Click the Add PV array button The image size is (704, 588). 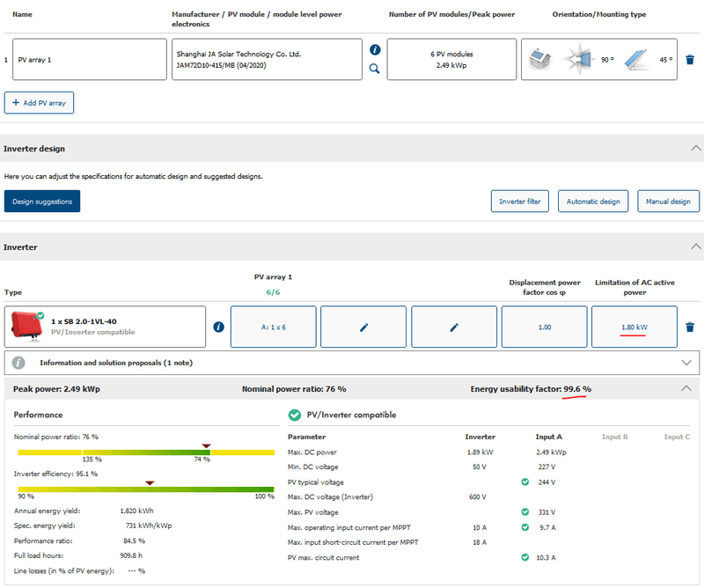(39, 103)
